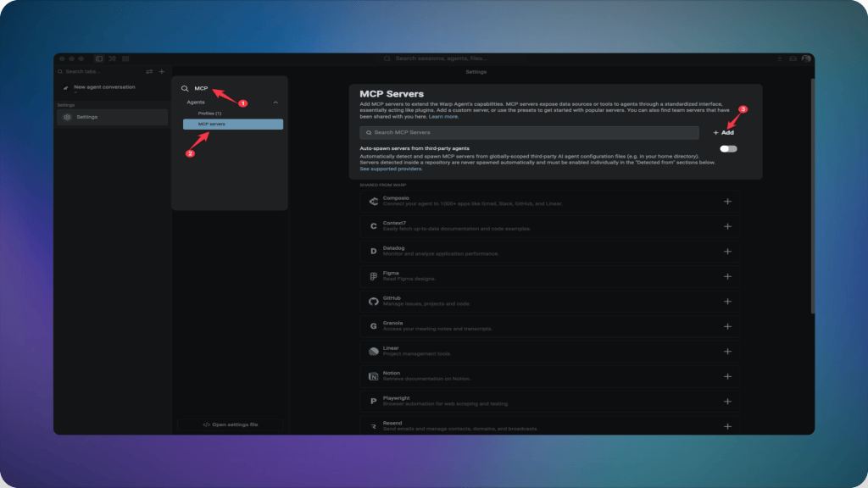868x488 pixels.
Task: Add the Playwright MCP server with plus
Action: pyautogui.click(x=727, y=401)
